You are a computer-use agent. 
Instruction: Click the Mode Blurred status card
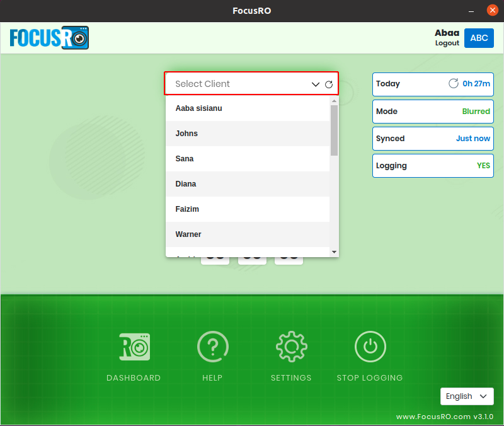click(433, 112)
